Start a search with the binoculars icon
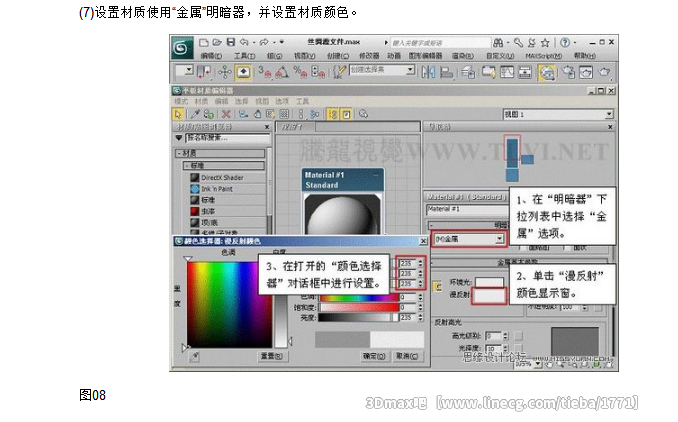 [498, 42]
